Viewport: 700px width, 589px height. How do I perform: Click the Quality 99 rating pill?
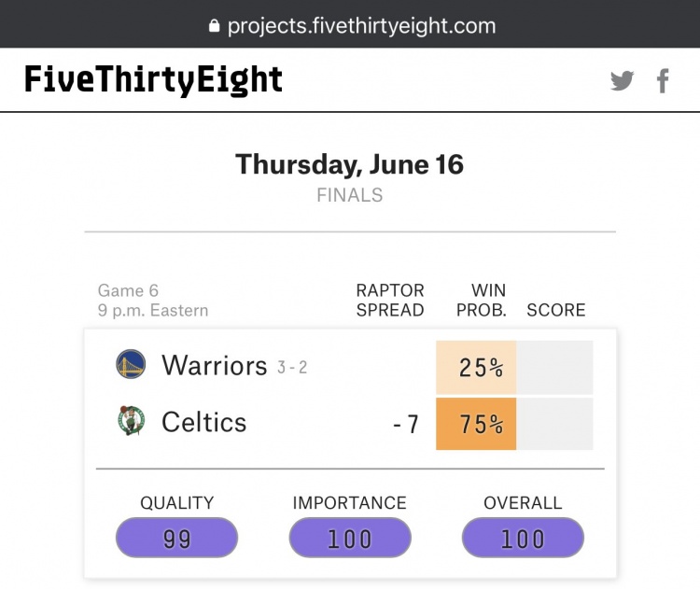click(176, 538)
